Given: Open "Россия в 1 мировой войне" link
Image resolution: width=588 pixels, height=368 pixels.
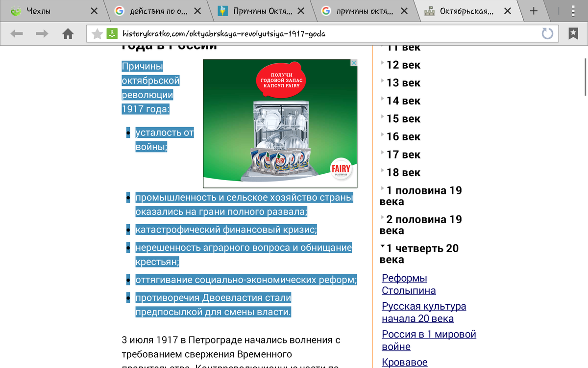Looking at the screenshot, I should tap(429, 341).
